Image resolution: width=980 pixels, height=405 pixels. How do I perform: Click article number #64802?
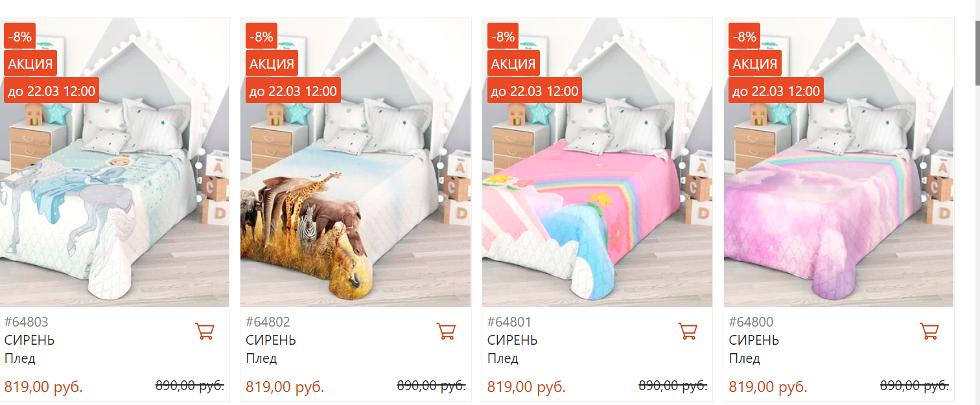point(268,322)
